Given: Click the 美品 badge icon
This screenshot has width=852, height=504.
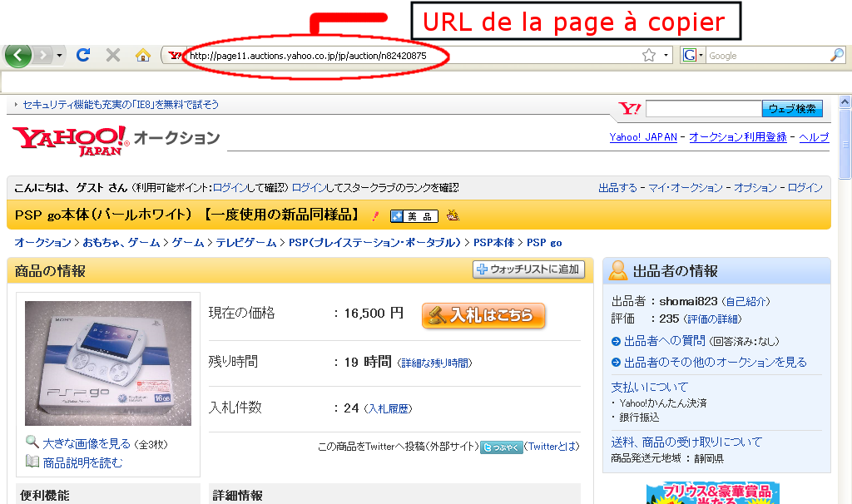Looking at the screenshot, I should (x=414, y=216).
